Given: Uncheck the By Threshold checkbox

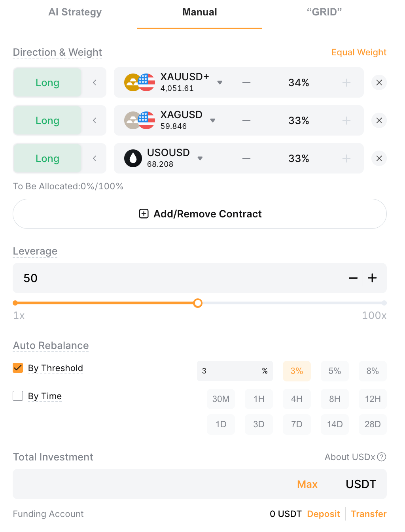Looking at the screenshot, I should pyautogui.click(x=18, y=368).
